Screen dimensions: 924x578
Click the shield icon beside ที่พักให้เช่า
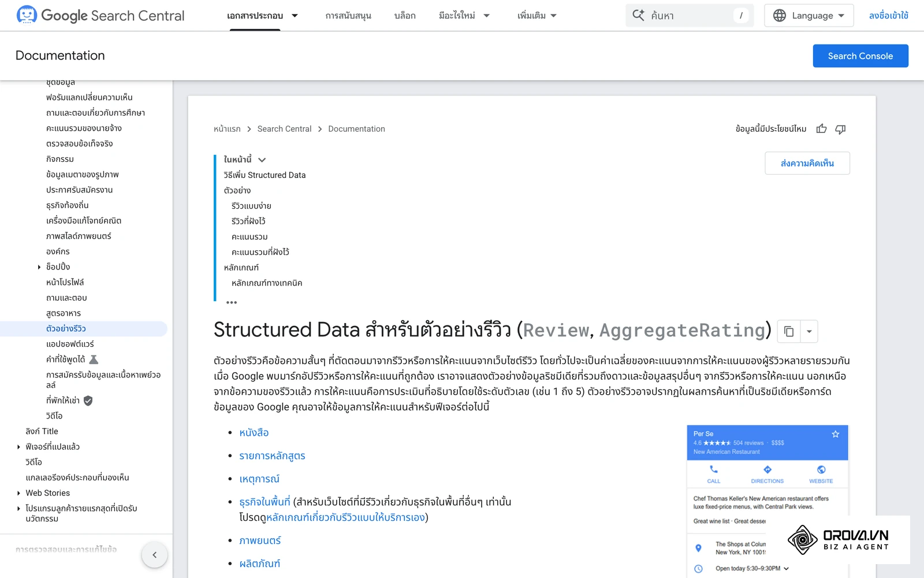tap(88, 401)
